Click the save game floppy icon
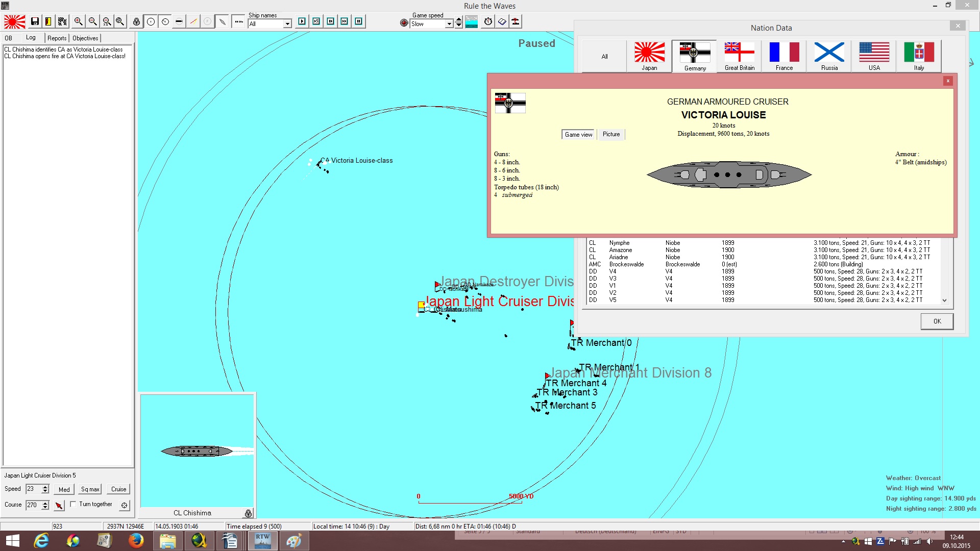Viewport: 980px width, 551px height. click(35, 21)
